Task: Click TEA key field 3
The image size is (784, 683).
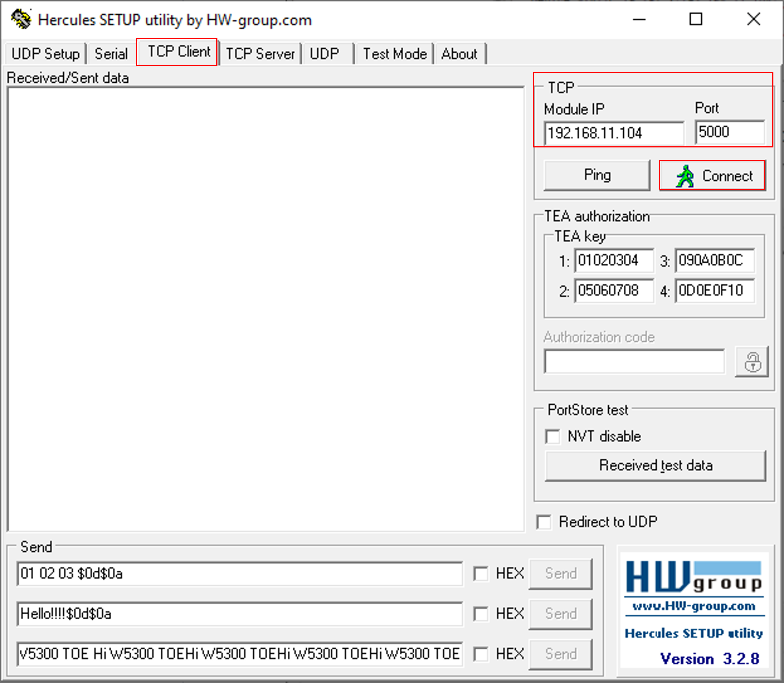Action: tap(714, 261)
